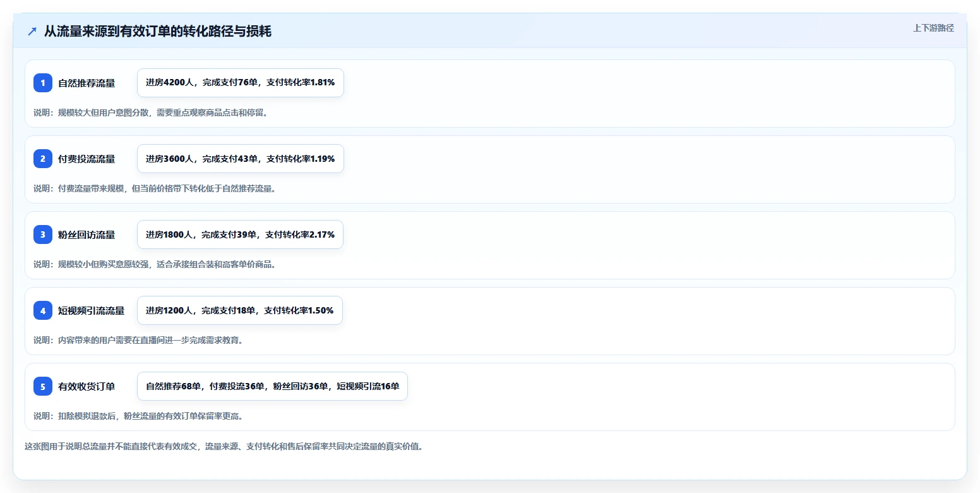980x493 pixels.
Task: Select the 粉丝回访流量 step label
Action: (x=87, y=234)
